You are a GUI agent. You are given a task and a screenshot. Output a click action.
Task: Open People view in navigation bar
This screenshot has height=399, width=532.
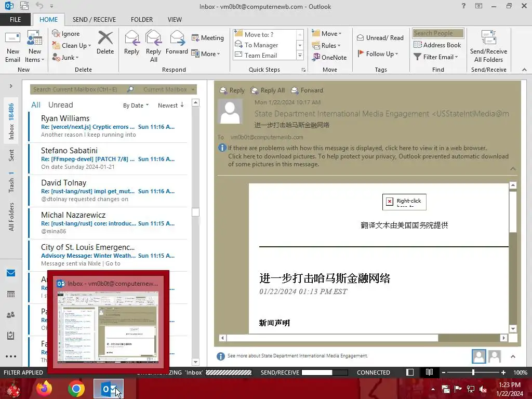tap(11, 315)
